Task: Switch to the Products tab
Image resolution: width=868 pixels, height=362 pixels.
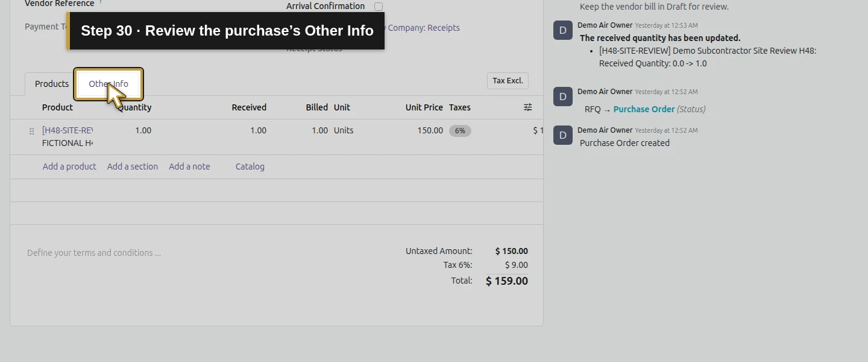Action: tap(51, 84)
